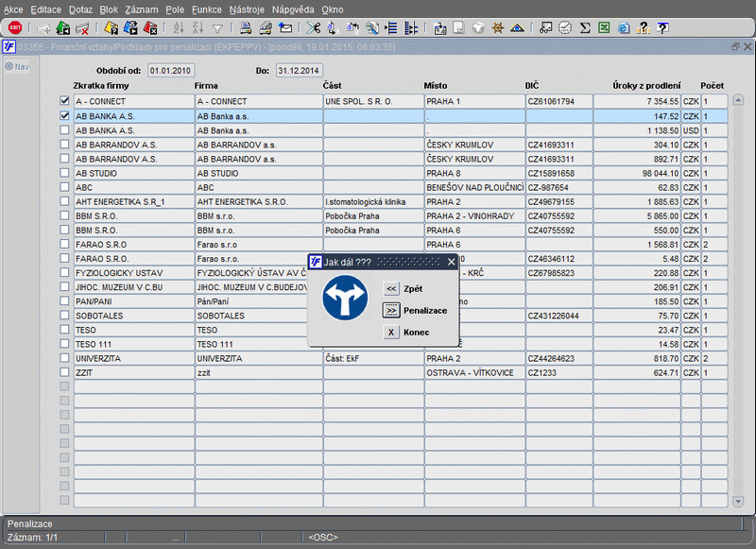Click the red EXIT toolbar icon

(x=15, y=27)
